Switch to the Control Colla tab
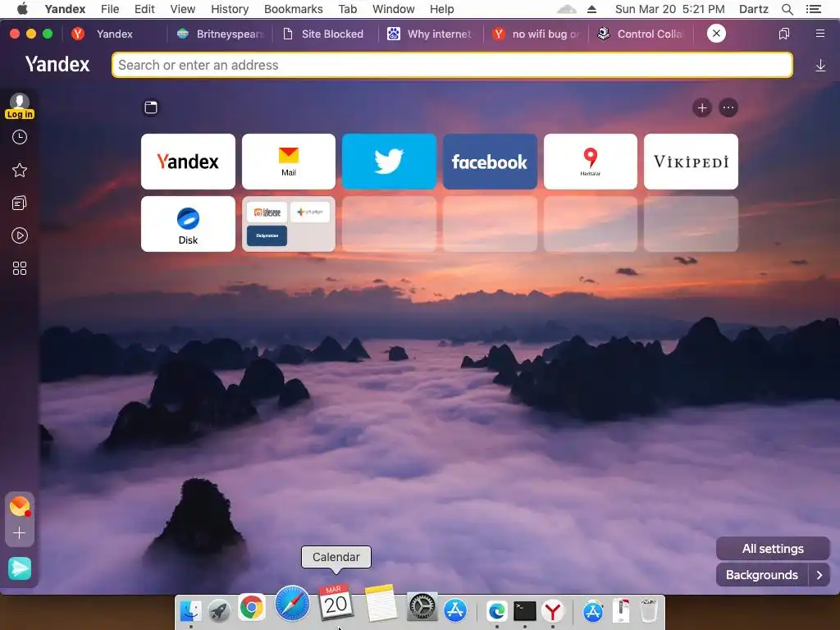The image size is (840, 630). [x=641, y=34]
